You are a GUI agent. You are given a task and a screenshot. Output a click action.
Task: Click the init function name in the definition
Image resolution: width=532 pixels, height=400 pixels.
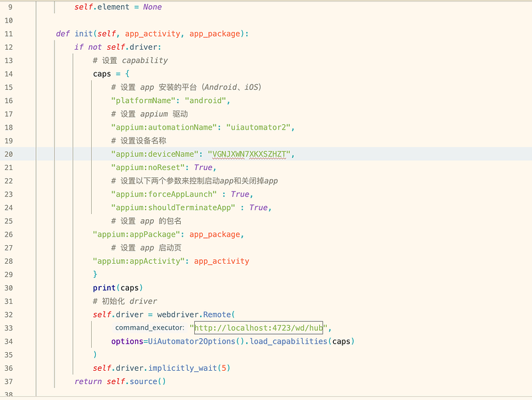click(84, 34)
